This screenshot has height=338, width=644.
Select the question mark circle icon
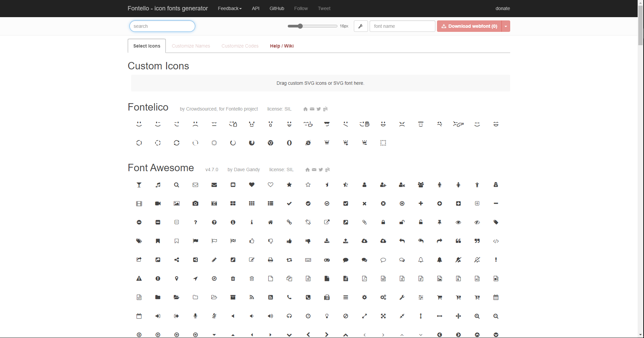click(x=214, y=222)
